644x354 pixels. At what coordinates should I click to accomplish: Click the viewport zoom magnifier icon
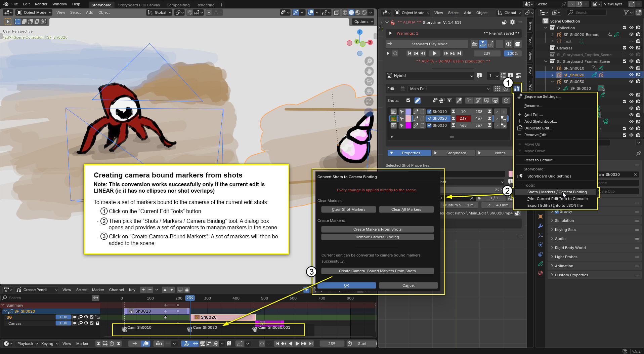click(x=369, y=61)
